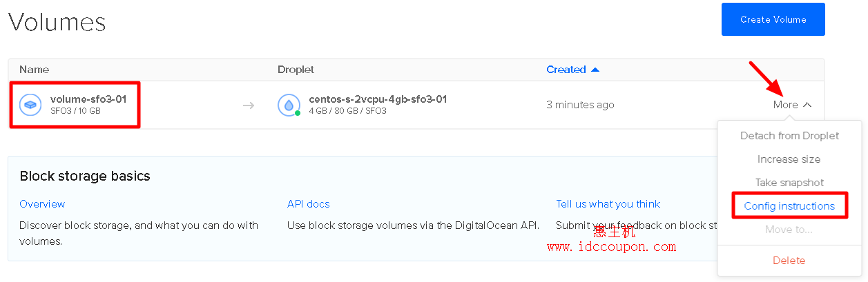Image resolution: width=868 pixels, height=282 pixels.
Task: Click the Tell us what you think link
Action: [x=608, y=204]
